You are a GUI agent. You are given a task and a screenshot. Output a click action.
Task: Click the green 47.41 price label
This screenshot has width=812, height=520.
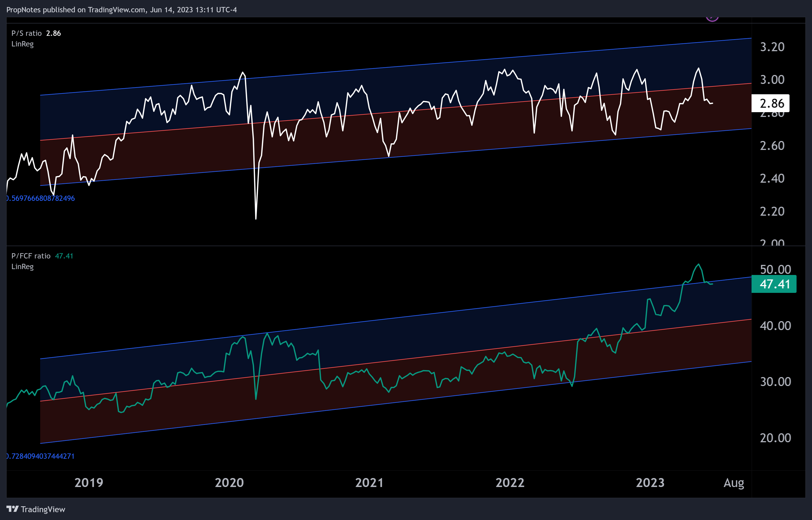click(x=774, y=284)
